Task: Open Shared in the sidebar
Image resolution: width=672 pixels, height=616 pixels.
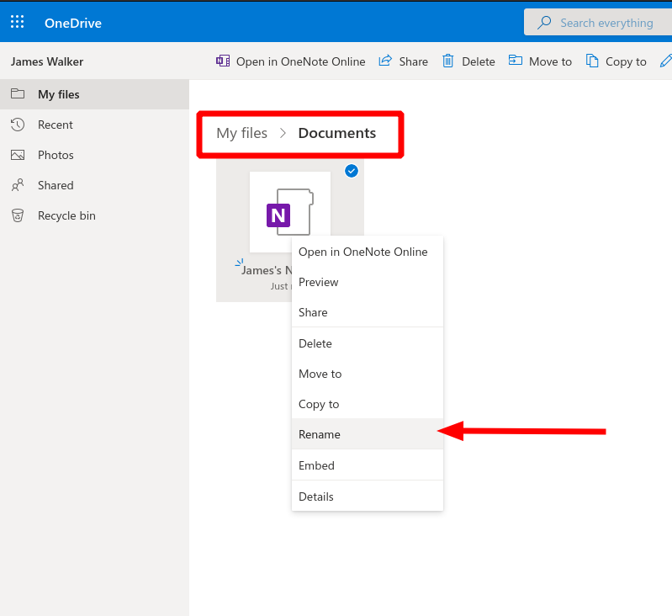Action: 94,185
